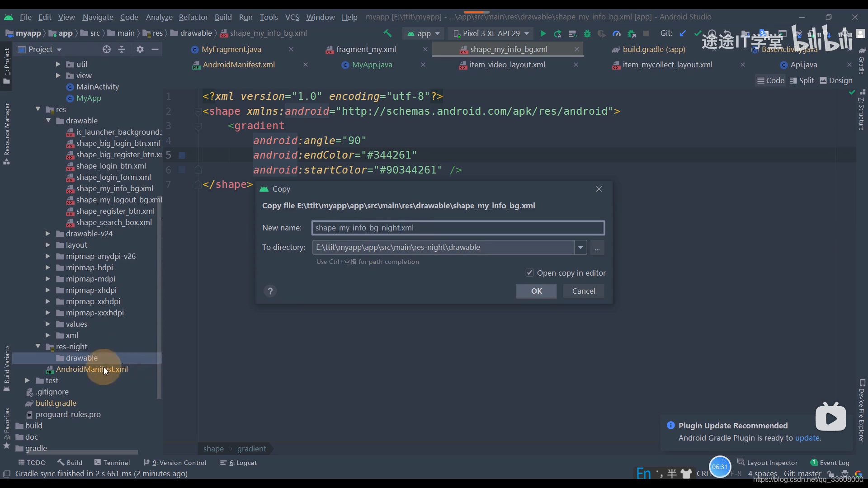This screenshot has width=868, height=488.
Task: Click the gradient breadcrumb at editor bottom
Action: pos(251,449)
